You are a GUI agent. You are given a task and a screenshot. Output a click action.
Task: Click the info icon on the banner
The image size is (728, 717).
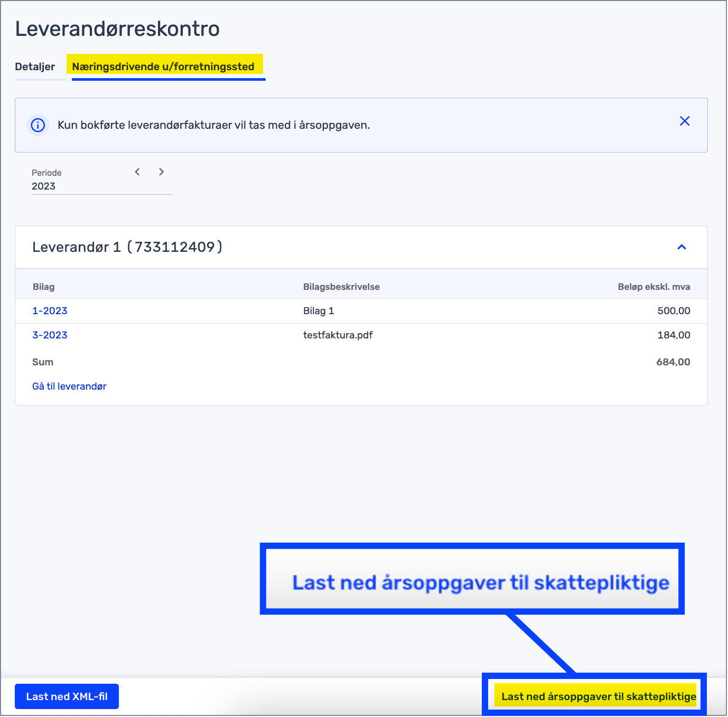pos(38,125)
